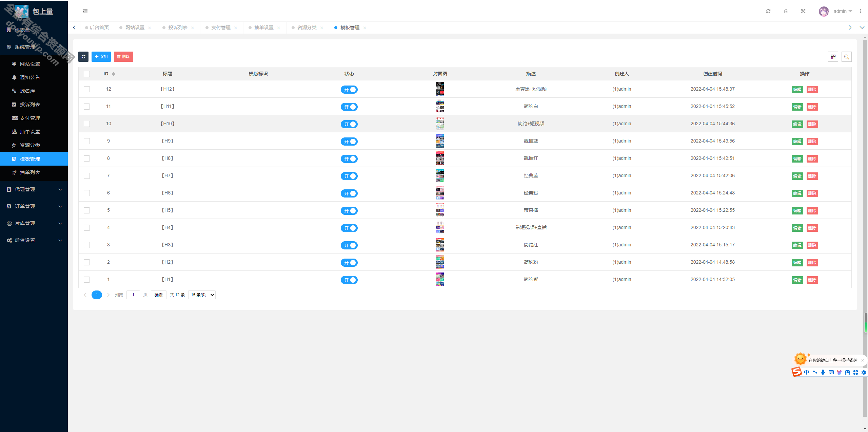Switch to the 后台首页 tab
This screenshot has height=432, width=868.
coord(97,27)
